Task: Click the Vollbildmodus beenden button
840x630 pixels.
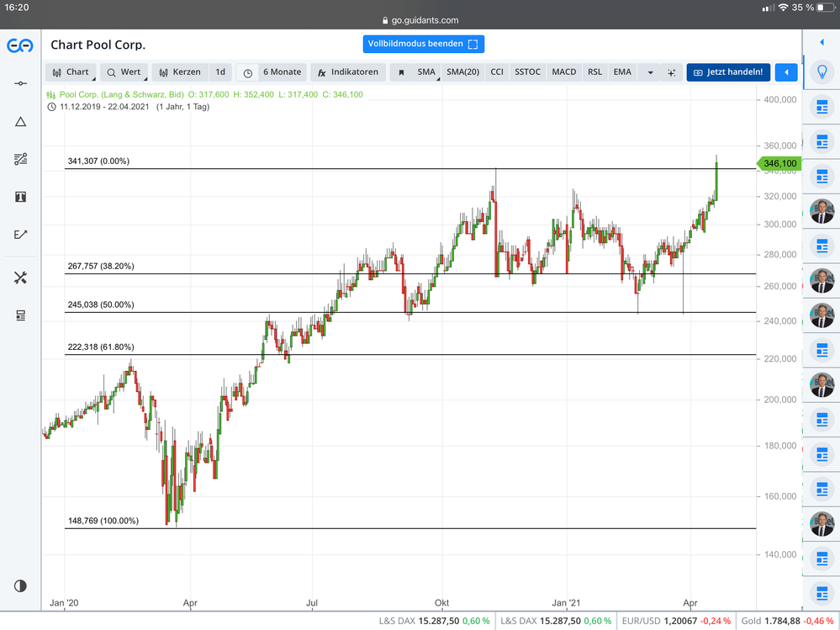Action: coord(424,44)
